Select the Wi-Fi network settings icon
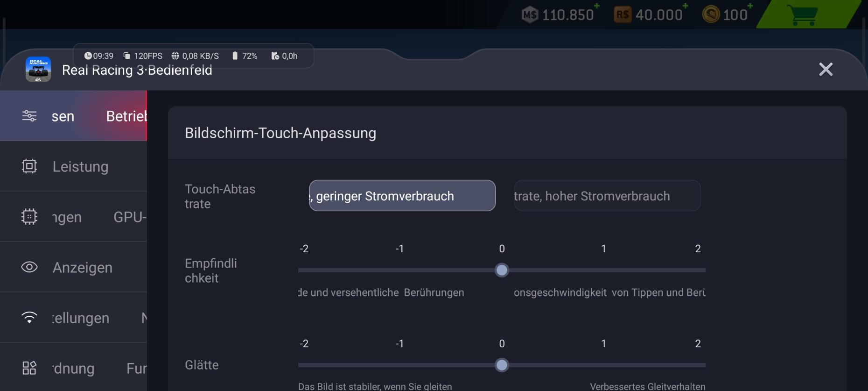The image size is (868, 391). tap(29, 318)
